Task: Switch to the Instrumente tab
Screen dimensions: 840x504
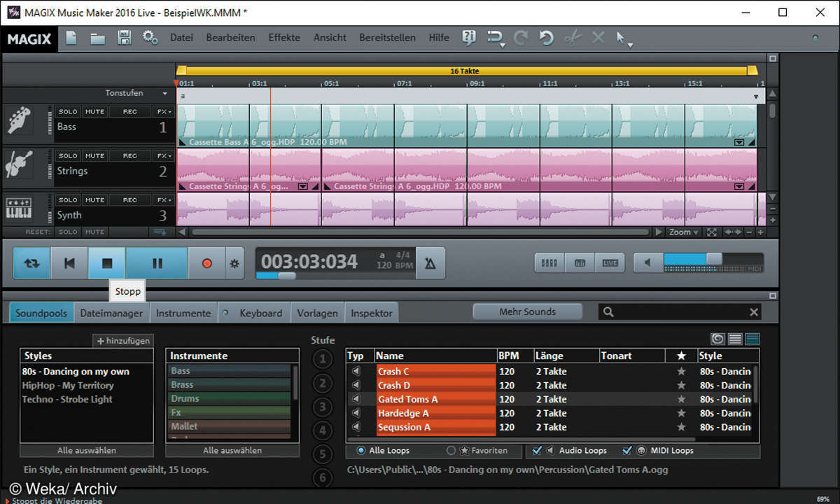Action: point(183,313)
